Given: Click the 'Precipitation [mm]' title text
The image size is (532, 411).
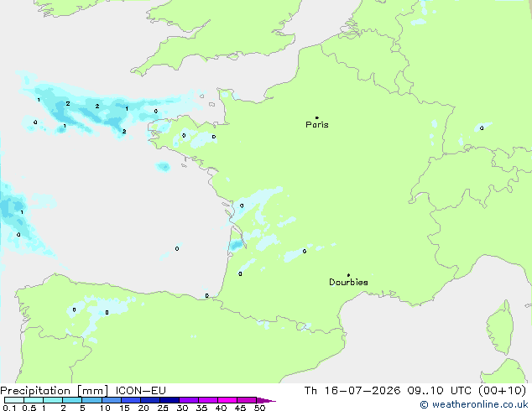Looking at the screenshot, I should point(55,391).
